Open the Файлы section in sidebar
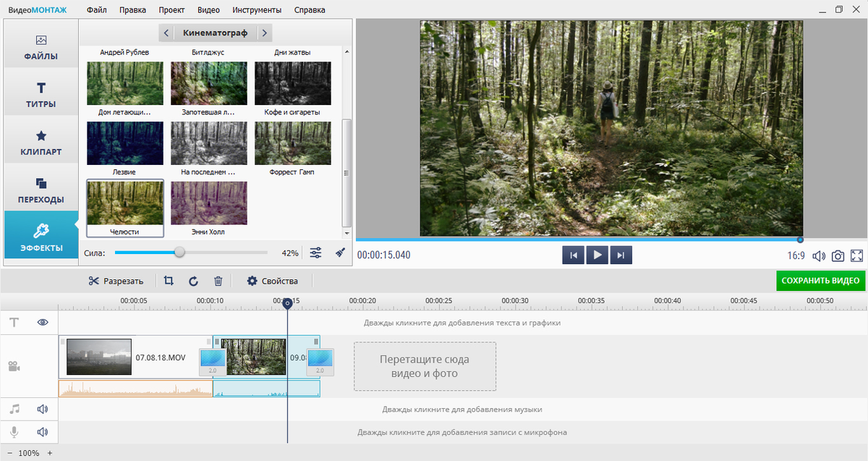The image size is (868, 461). [41, 44]
